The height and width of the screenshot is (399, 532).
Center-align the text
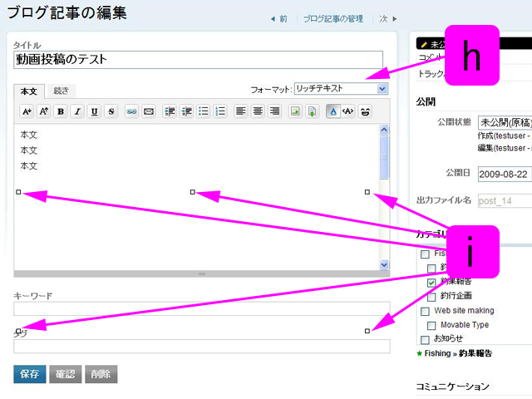point(258,111)
